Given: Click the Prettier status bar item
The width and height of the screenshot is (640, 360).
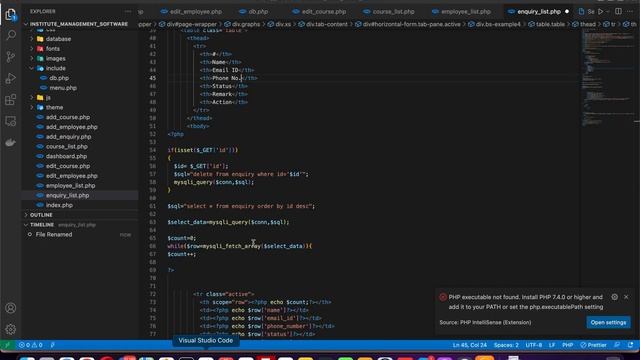Looking at the screenshot, I should pos(593,345).
